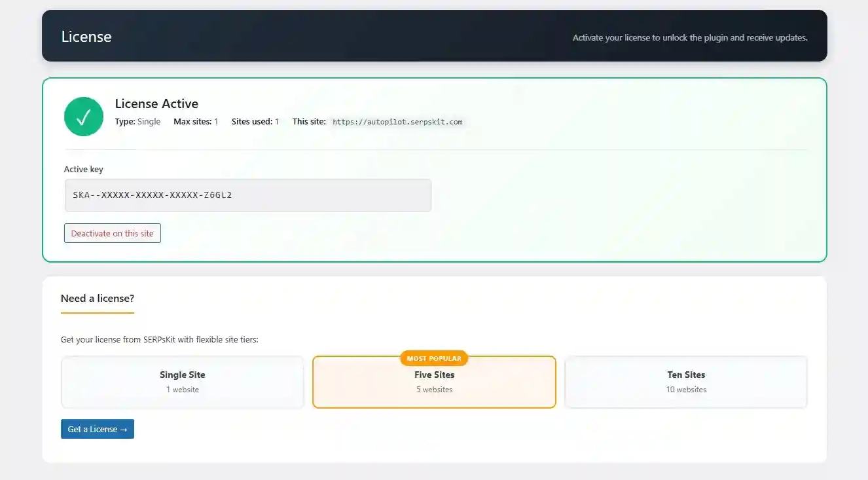Click the Need a license? heading
This screenshot has height=480, width=868.
pos(97,298)
